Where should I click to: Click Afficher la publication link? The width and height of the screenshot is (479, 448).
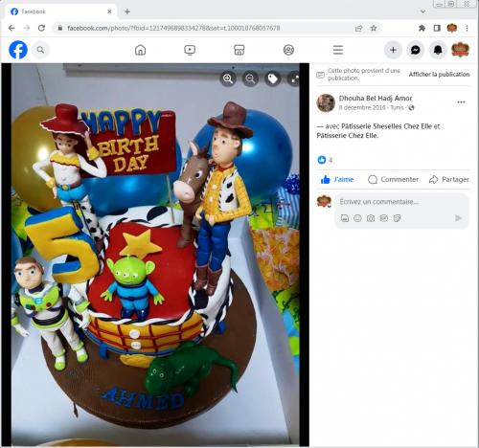pos(439,75)
